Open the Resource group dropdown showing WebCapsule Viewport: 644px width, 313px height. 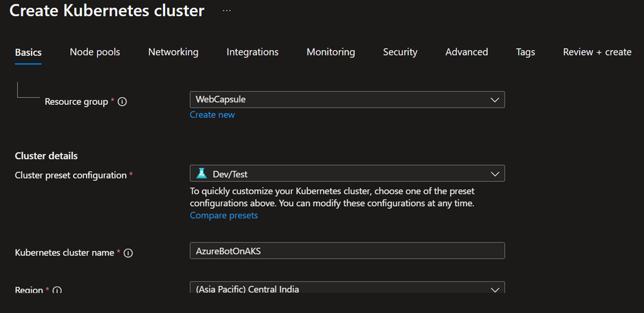point(347,100)
